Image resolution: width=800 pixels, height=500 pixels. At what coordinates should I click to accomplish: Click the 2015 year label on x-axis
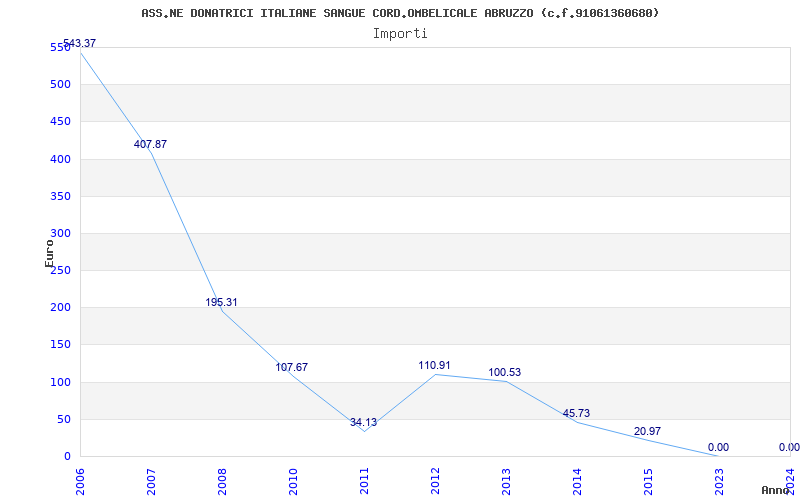point(647,481)
